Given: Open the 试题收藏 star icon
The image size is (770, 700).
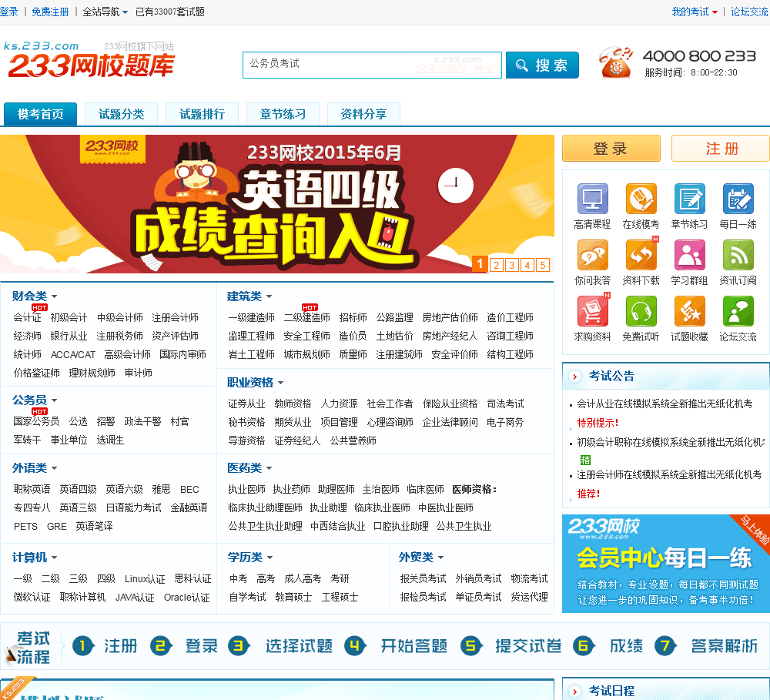Looking at the screenshot, I should [x=689, y=311].
